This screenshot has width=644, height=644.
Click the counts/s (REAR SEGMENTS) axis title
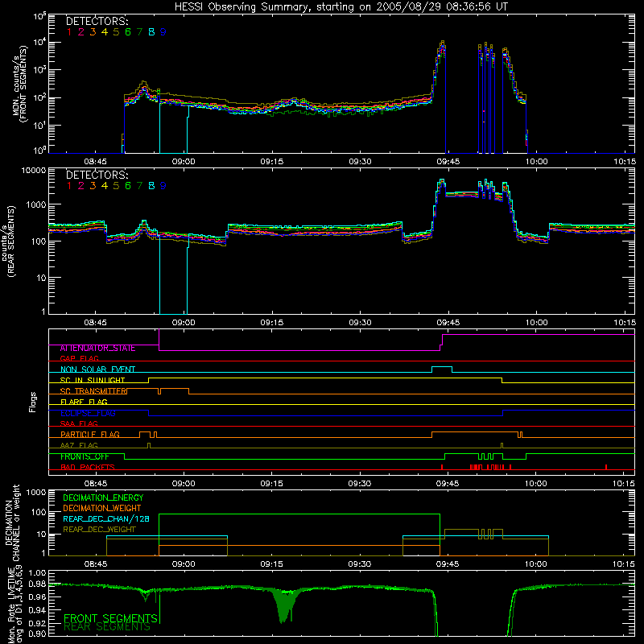[x=8, y=241]
